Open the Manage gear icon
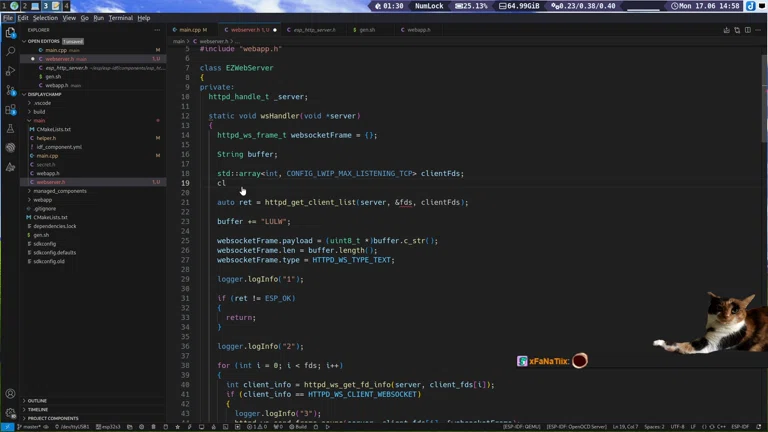This screenshot has height=432, width=768. (x=11, y=413)
